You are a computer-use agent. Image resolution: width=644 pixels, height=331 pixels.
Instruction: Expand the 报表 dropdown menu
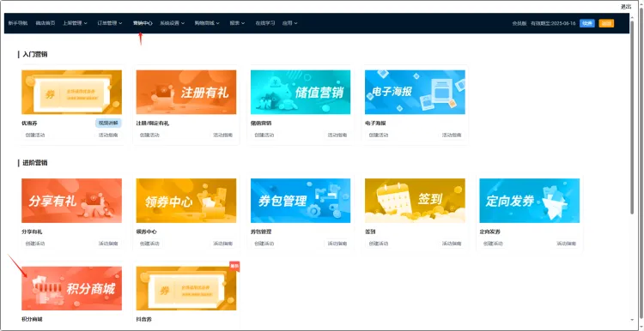point(237,23)
